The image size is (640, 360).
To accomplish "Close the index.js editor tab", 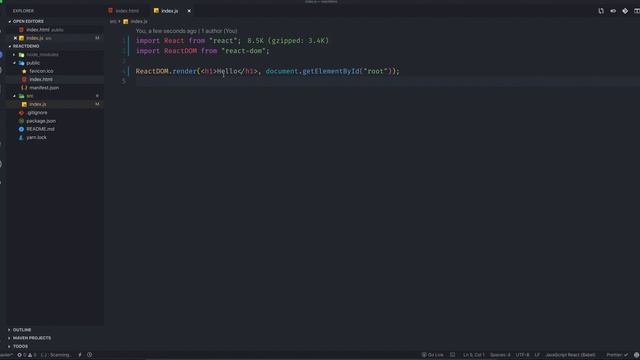I will [189, 11].
